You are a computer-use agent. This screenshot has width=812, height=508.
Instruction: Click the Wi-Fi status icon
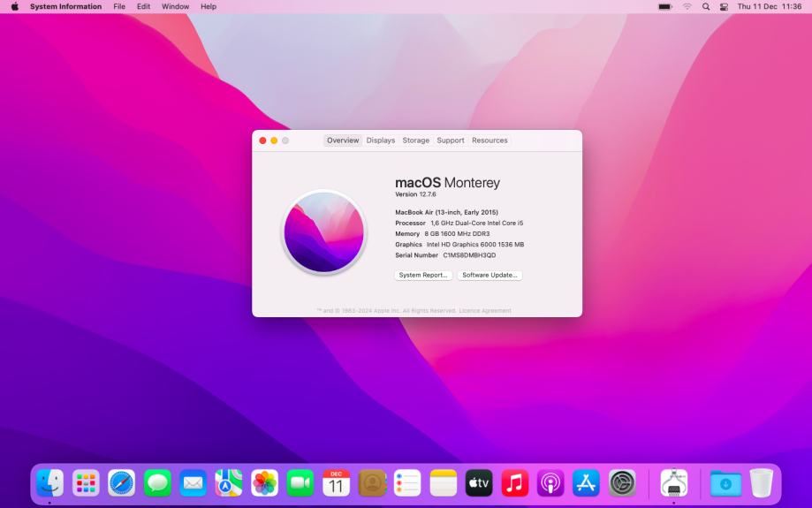(687, 6)
